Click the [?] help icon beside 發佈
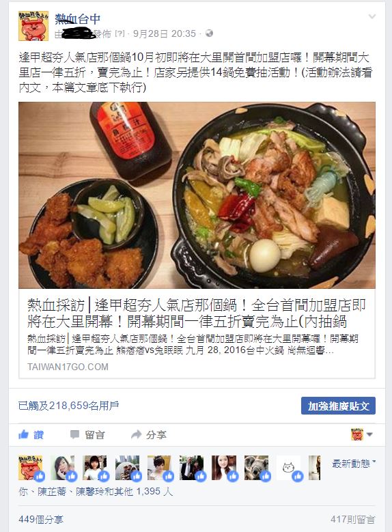 pos(120,33)
